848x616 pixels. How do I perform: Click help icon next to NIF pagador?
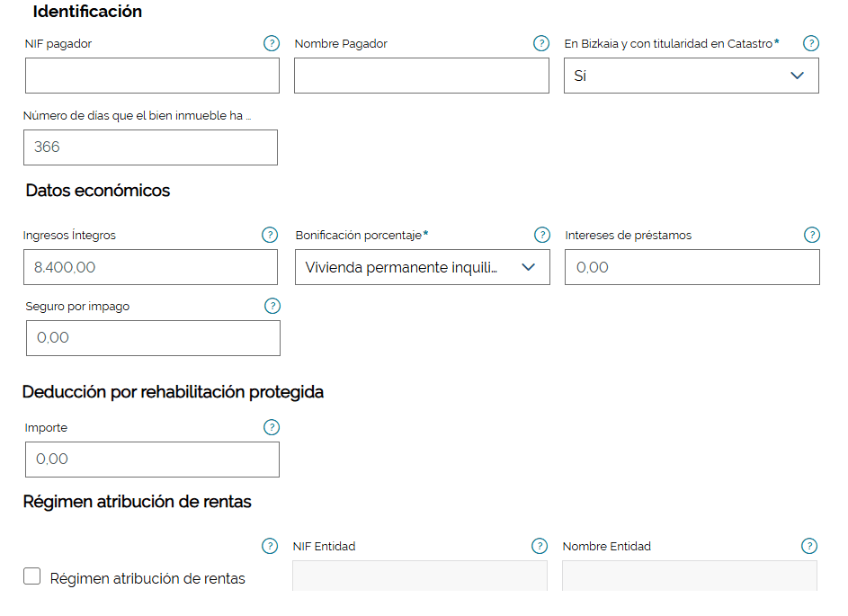(x=272, y=43)
